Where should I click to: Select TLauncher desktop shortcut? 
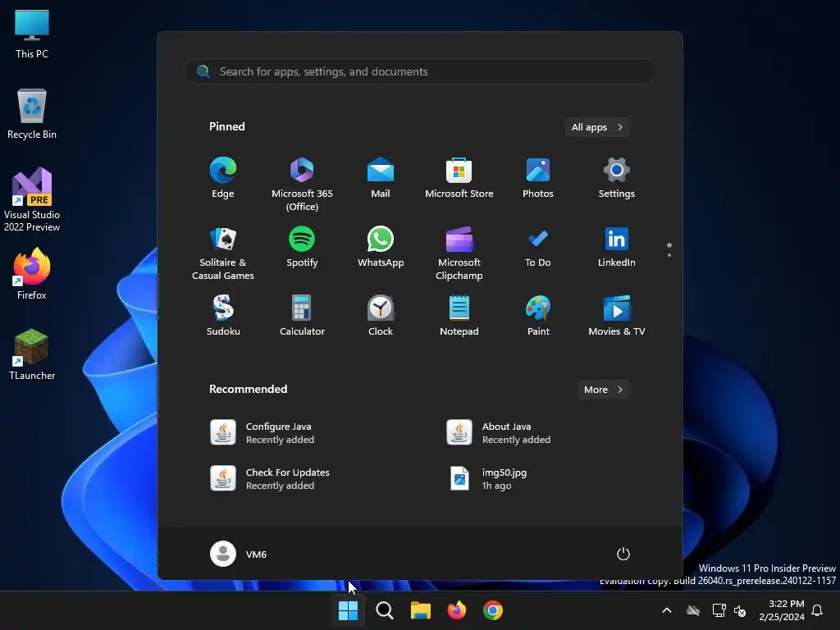[x=32, y=354]
